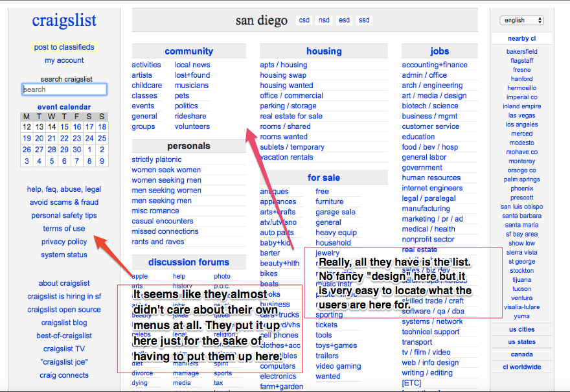Image resolution: width=570 pixels, height=392 pixels.
Task: Open the craigslist blog link
Action: pyautogui.click(x=64, y=323)
